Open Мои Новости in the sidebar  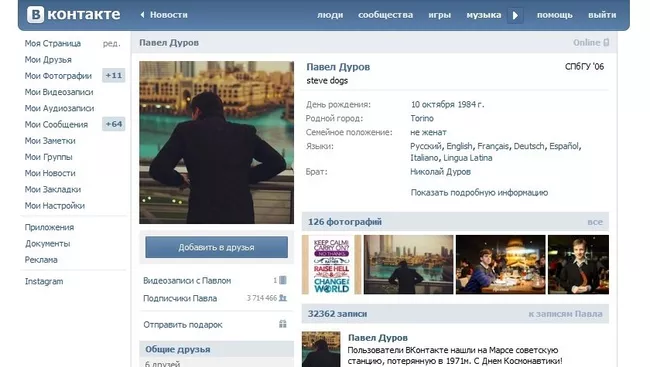(x=50, y=173)
